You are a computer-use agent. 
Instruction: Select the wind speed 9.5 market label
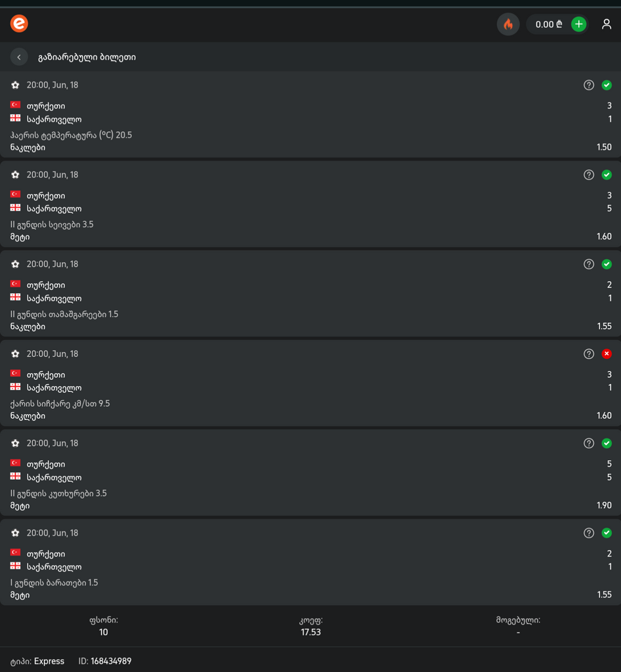click(x=60, y=404)
